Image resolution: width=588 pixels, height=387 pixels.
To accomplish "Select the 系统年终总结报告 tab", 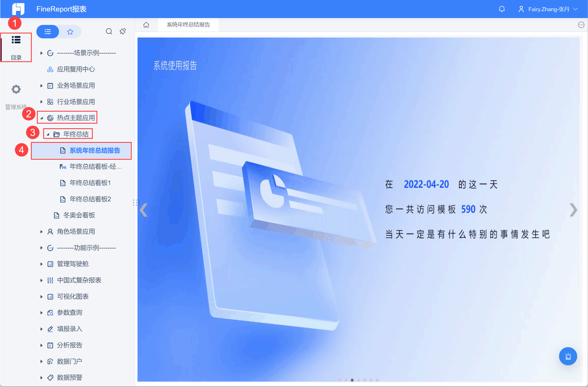I will pos(188,25).
